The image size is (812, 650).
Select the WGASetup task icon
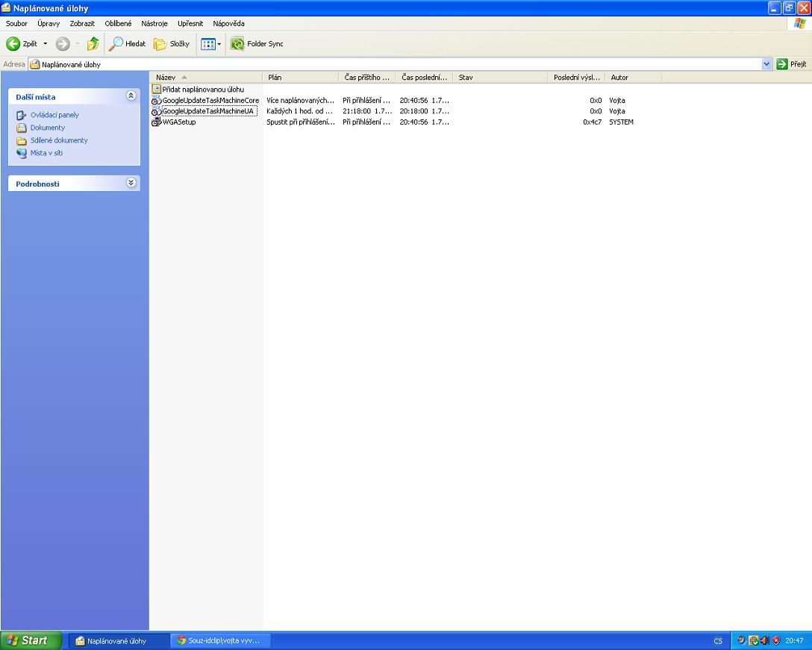157,122
